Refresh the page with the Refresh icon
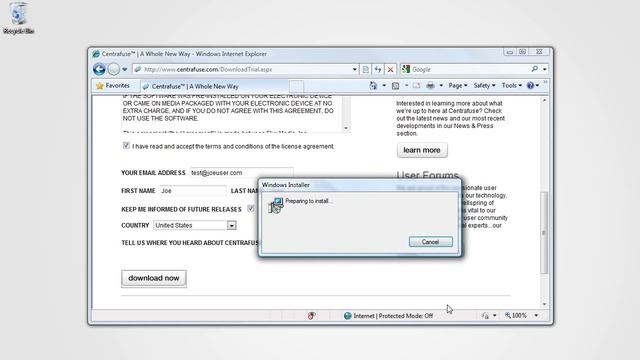This screenshot has width=640, height=360. point(378,69)
